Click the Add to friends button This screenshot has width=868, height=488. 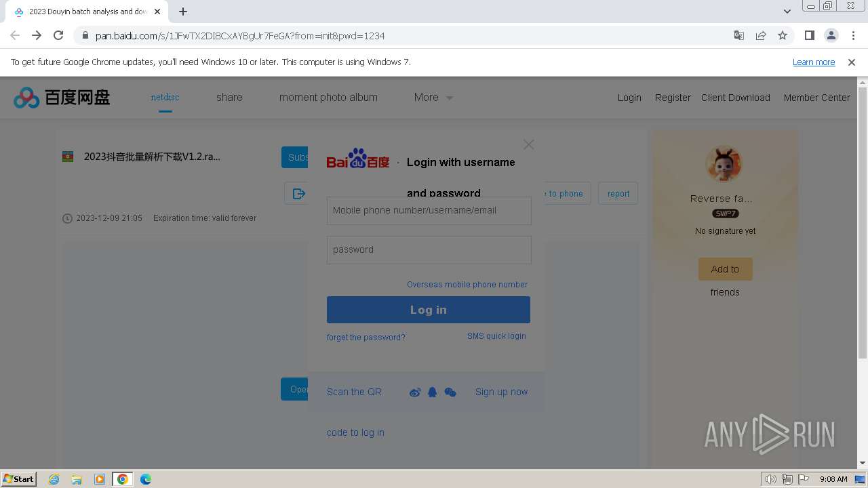[x=725, y=269]
